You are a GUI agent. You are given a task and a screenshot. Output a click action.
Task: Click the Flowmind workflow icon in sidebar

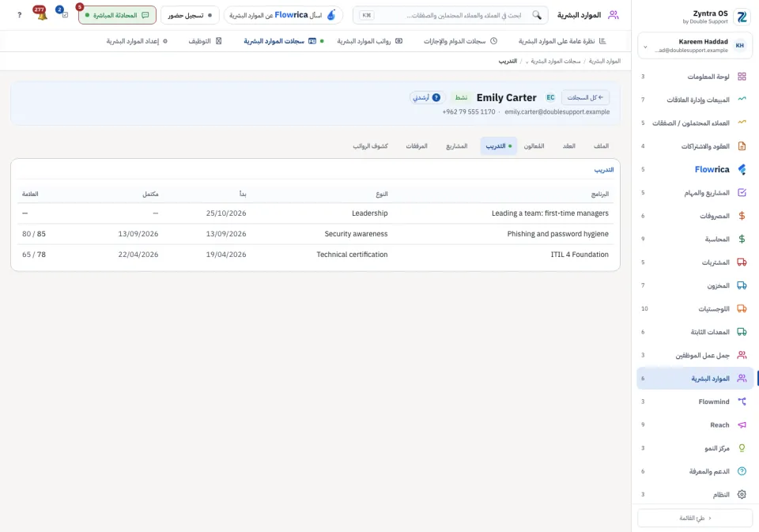pos(742,402)
